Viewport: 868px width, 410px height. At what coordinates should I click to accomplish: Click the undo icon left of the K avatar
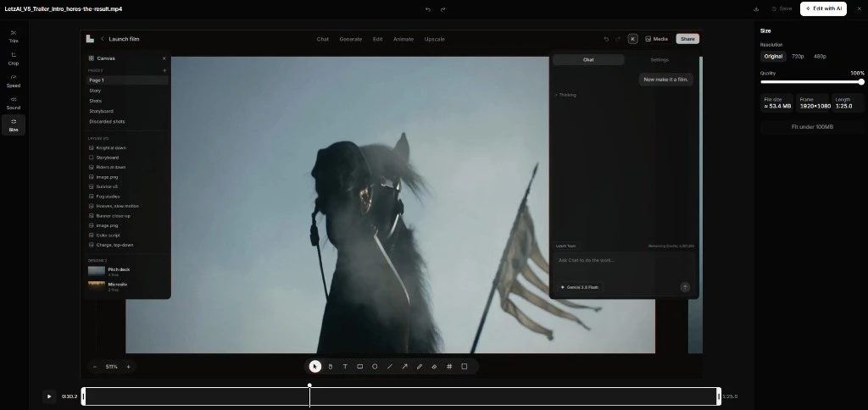click(606, 39)
